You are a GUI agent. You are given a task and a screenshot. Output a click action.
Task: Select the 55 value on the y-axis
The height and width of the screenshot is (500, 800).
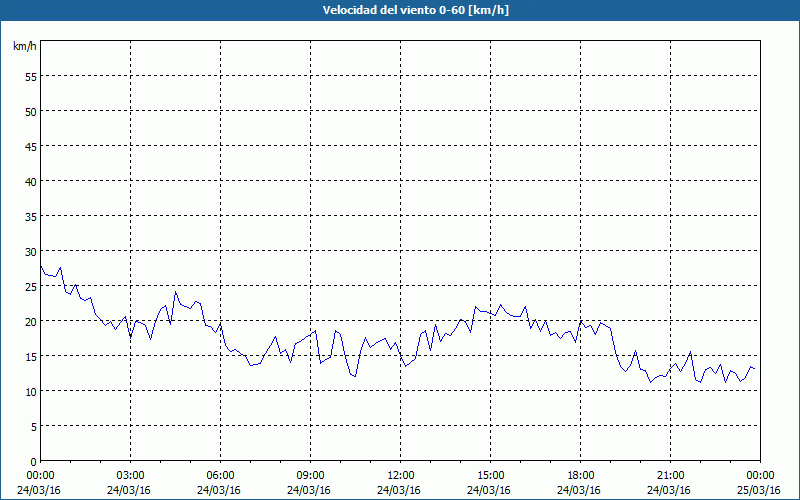[x=31, y=77]
